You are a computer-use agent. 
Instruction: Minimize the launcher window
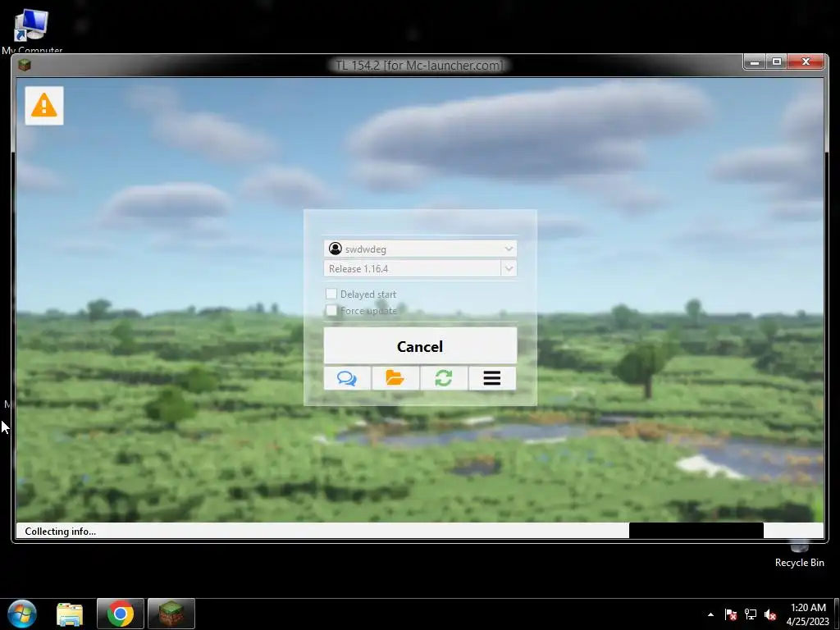tap(755, 62)
